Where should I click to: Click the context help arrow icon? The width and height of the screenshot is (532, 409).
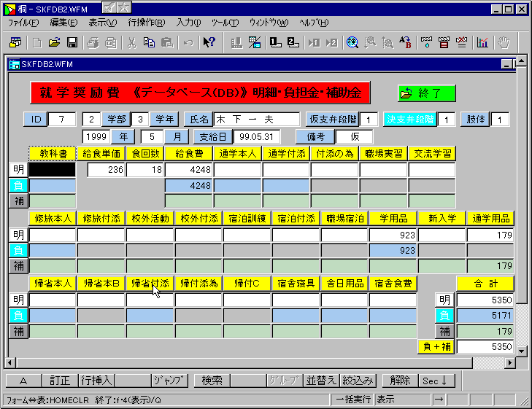209,42
